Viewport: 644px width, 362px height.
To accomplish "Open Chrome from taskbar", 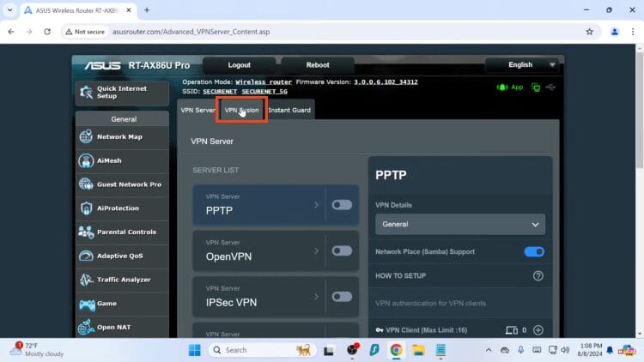I will pos(396,350).
